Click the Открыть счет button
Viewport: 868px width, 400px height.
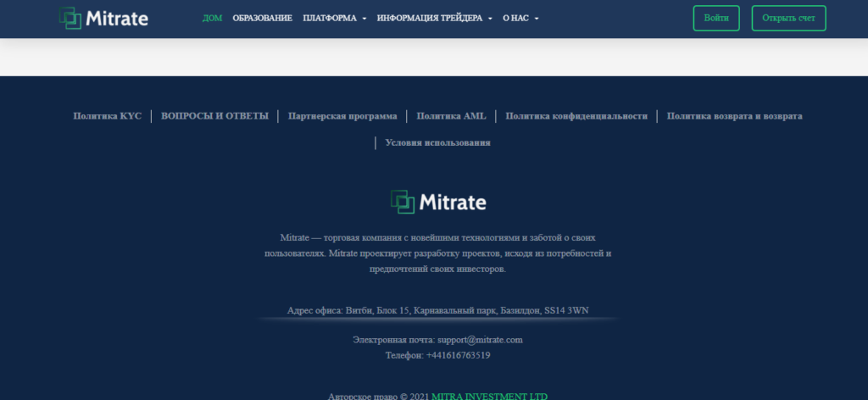point(788,19)
